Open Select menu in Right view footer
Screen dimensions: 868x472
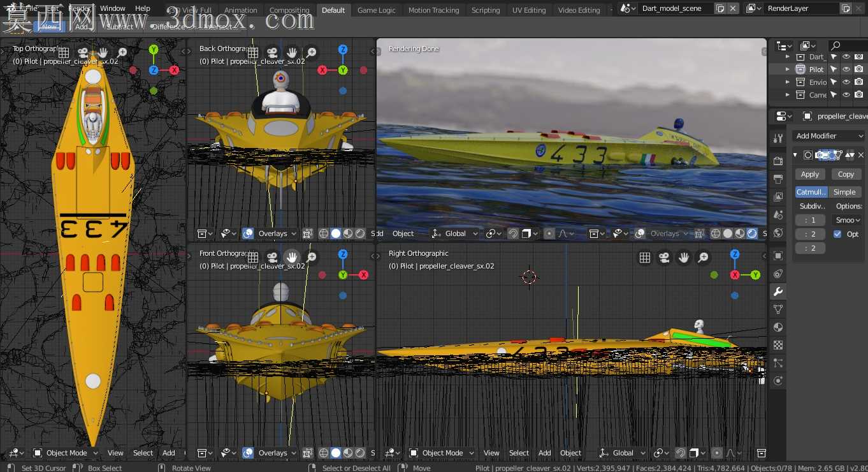519,453
